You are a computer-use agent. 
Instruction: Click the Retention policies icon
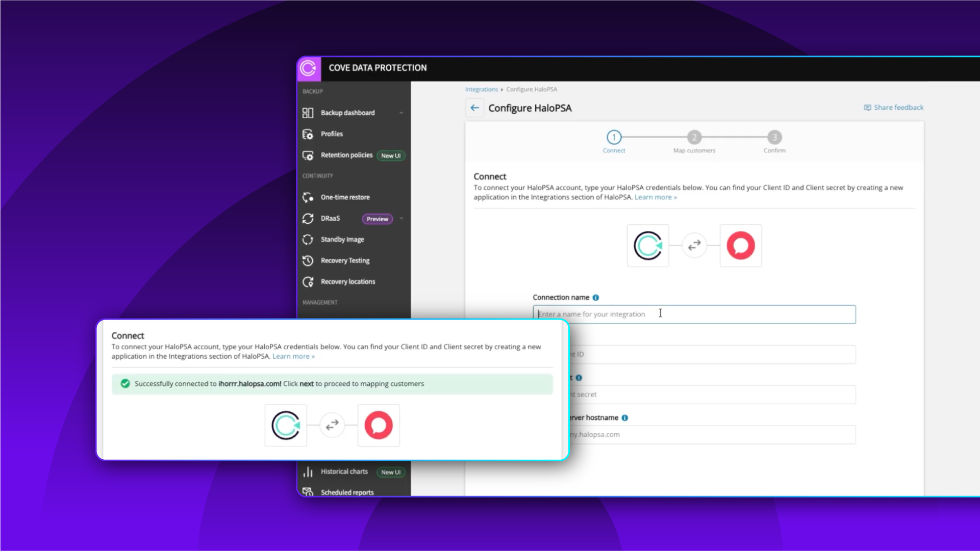[308, 155]
